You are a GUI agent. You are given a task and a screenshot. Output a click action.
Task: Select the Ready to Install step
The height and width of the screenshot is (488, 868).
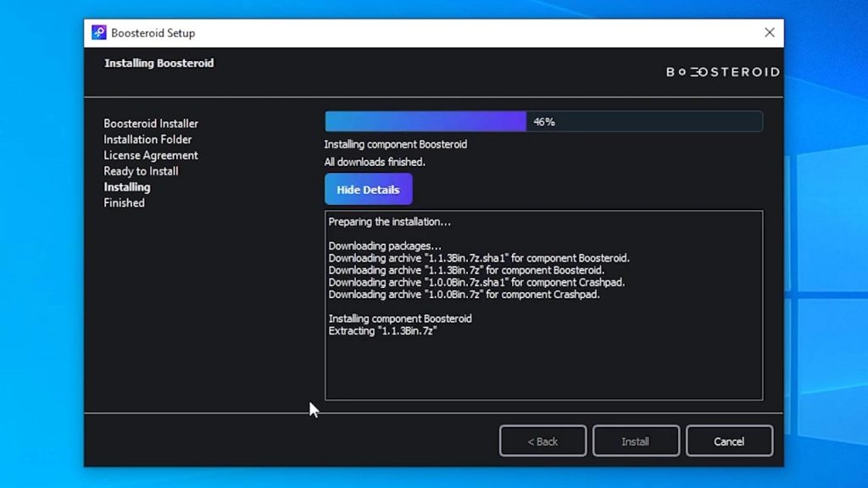141,171
